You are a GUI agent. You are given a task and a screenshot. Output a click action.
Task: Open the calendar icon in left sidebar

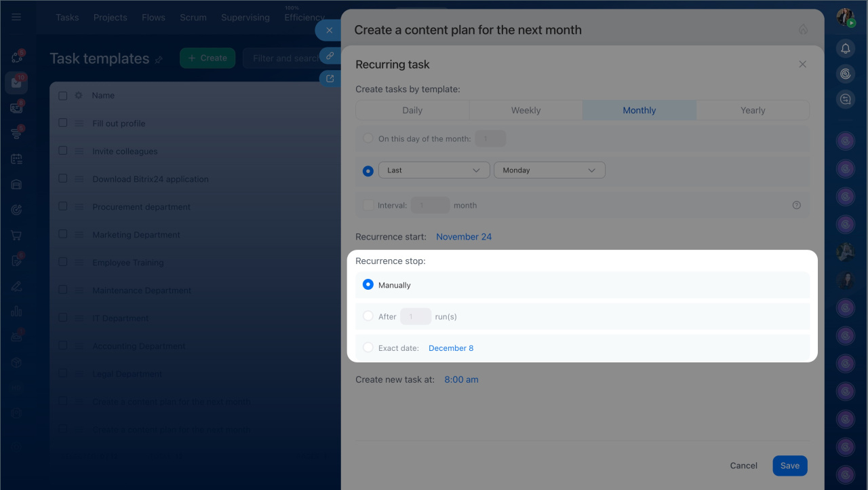pos(16,159)
